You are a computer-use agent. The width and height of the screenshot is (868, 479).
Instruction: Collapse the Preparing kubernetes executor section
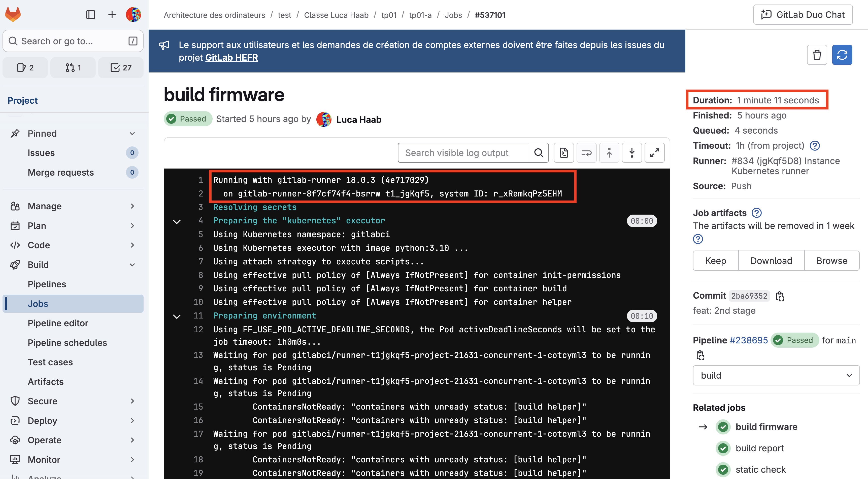[177, 221]
